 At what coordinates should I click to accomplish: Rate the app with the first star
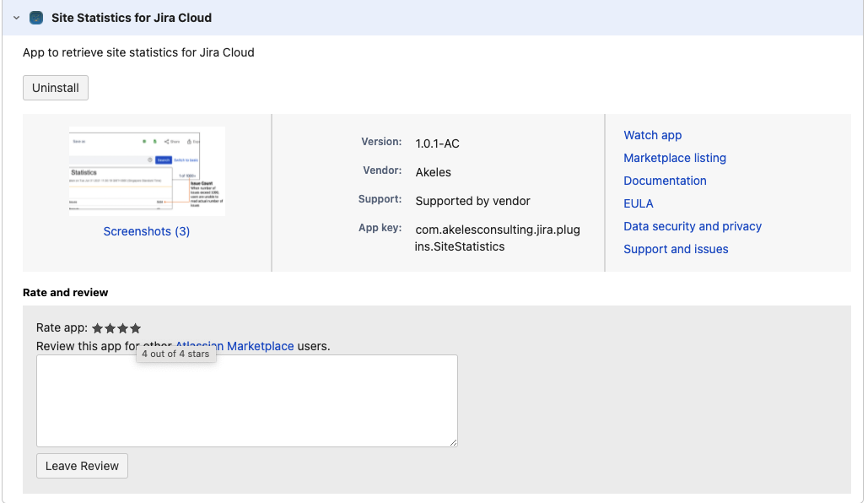pyautogui.click(x=98, y=328)
